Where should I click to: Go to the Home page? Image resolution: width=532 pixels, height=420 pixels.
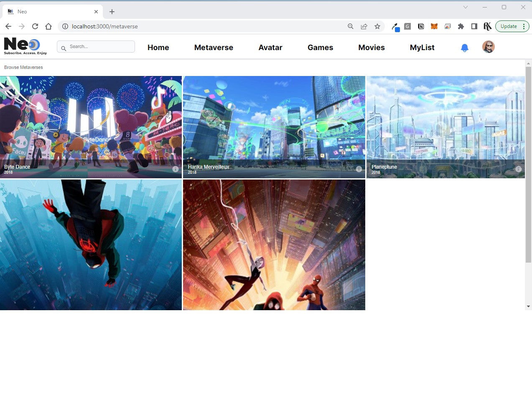pos(158,48)
